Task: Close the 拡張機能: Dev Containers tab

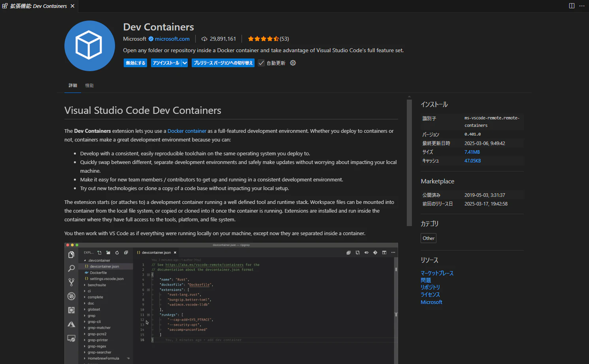Action: coord(72,6)
